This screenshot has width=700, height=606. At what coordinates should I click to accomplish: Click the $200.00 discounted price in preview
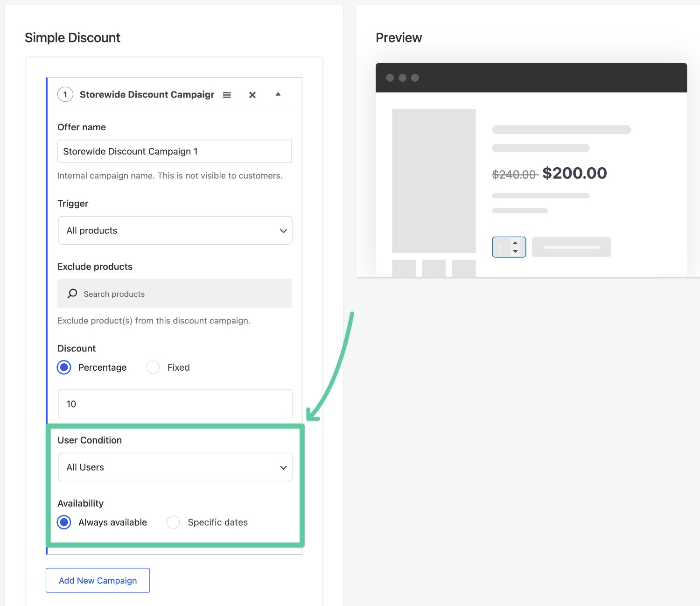(x=574, y=173)
